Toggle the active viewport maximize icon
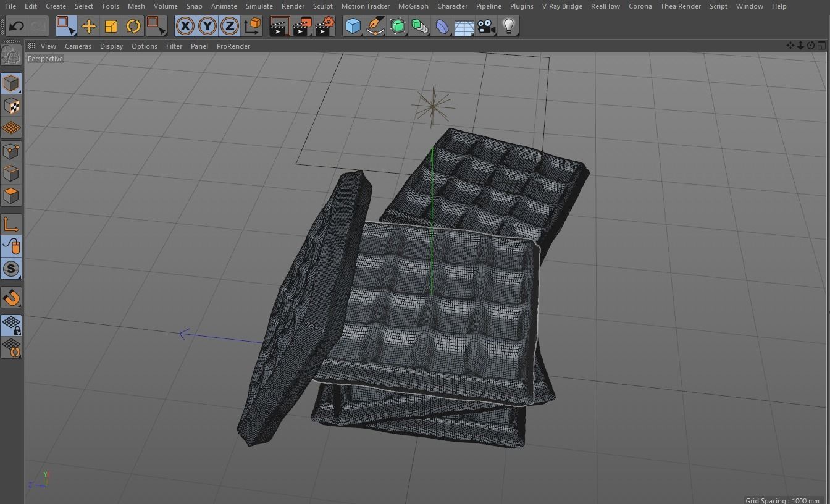 [x=821, y=46]
